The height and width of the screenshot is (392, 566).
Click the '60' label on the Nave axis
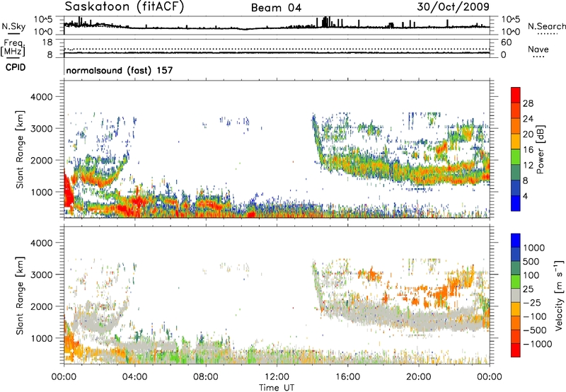click(x=506, y=42)
